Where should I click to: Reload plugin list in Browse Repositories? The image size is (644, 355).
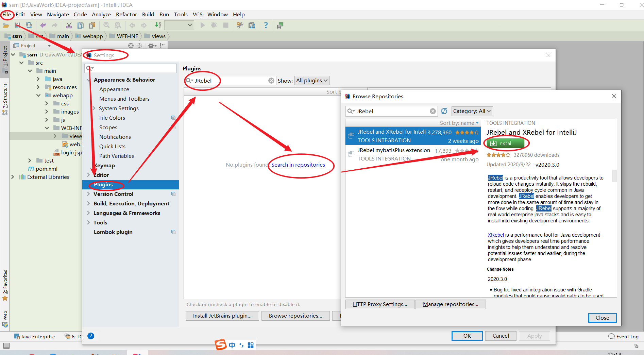[x=444, y=111]
